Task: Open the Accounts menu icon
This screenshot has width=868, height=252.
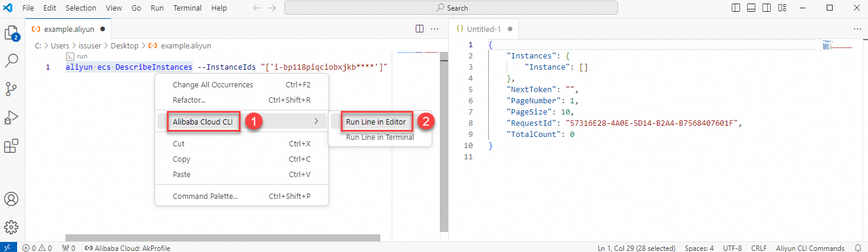Action: [12, 199]
